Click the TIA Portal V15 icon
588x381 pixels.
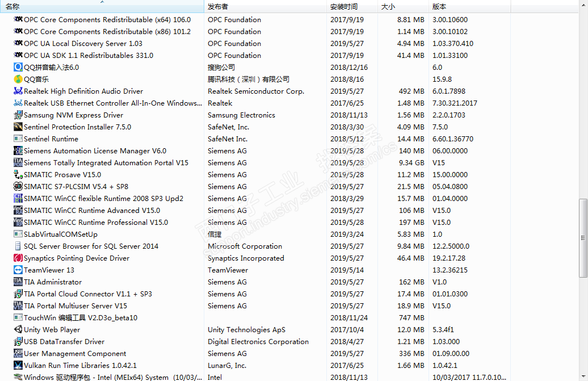18,162
